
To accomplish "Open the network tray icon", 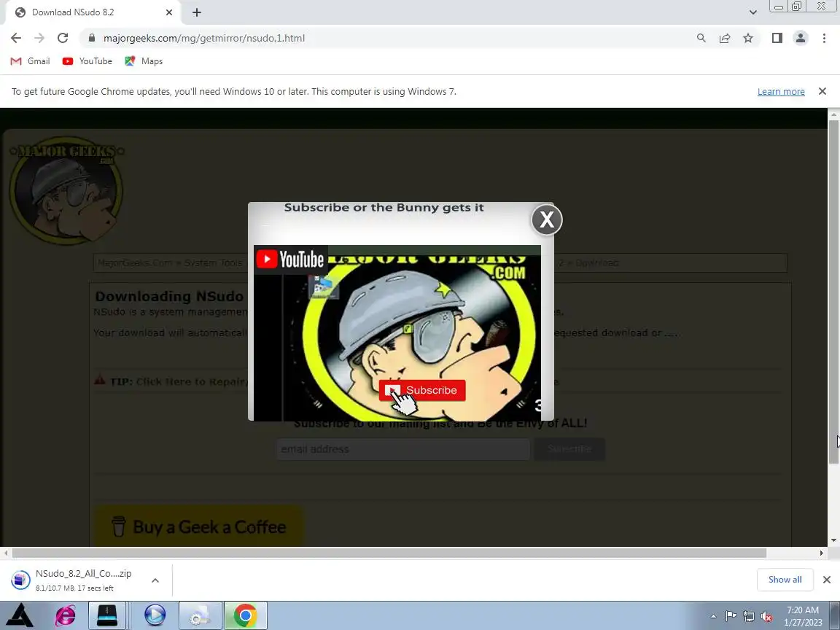I will pyautogui.click(x=748, y=617).
